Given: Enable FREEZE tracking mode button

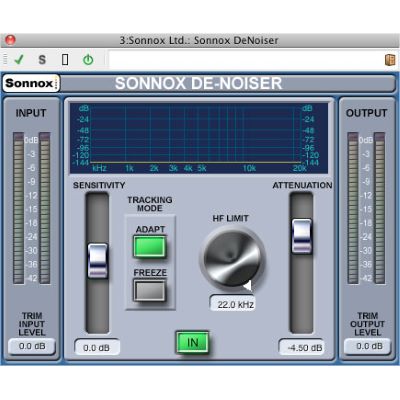Looking at the screenshot, I should pos(150,290).
